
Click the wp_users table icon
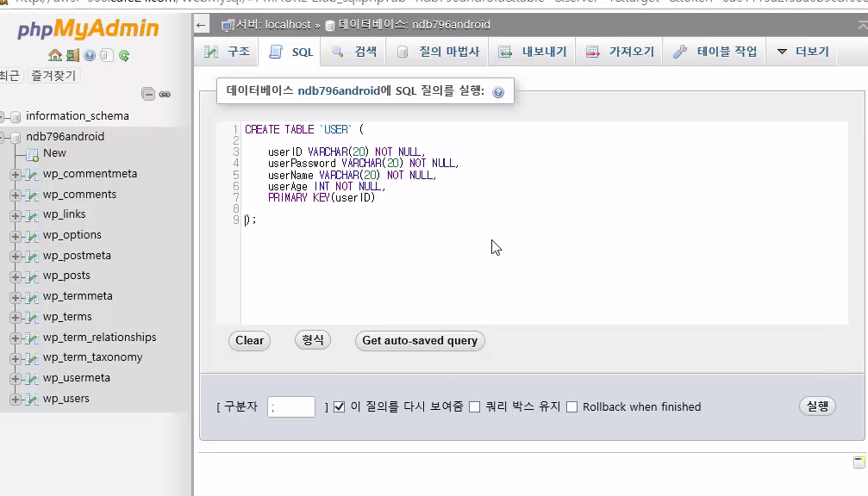click(x=32, y=400)
